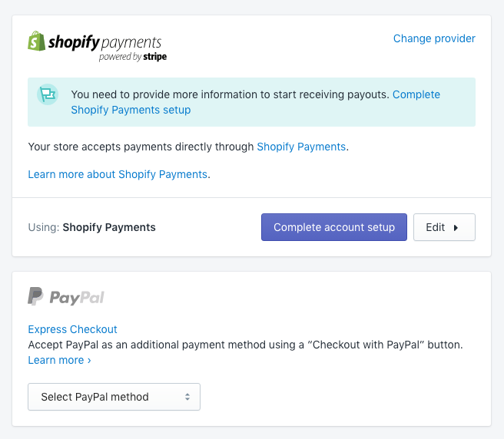Image resolution: width=504 pixels, height=439 pixels.
Task: Click the Accept PayPal description text
Action: pos(245,345)
